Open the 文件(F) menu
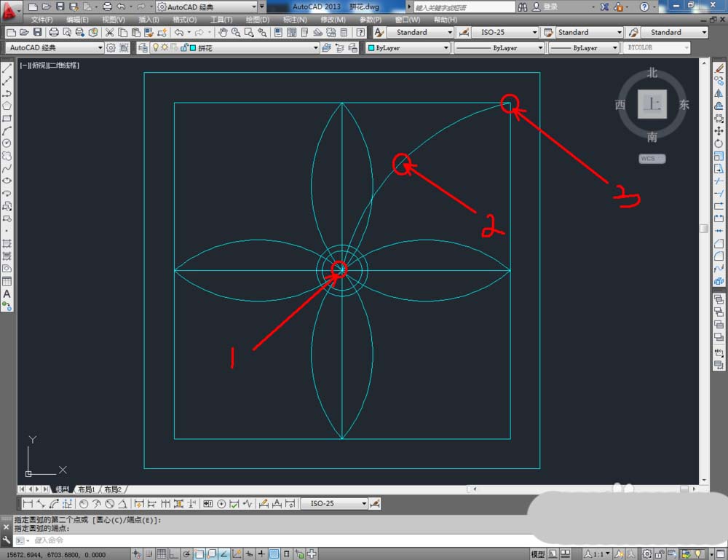The width and height of the screenshot is (728, 560). coord(41,20)
